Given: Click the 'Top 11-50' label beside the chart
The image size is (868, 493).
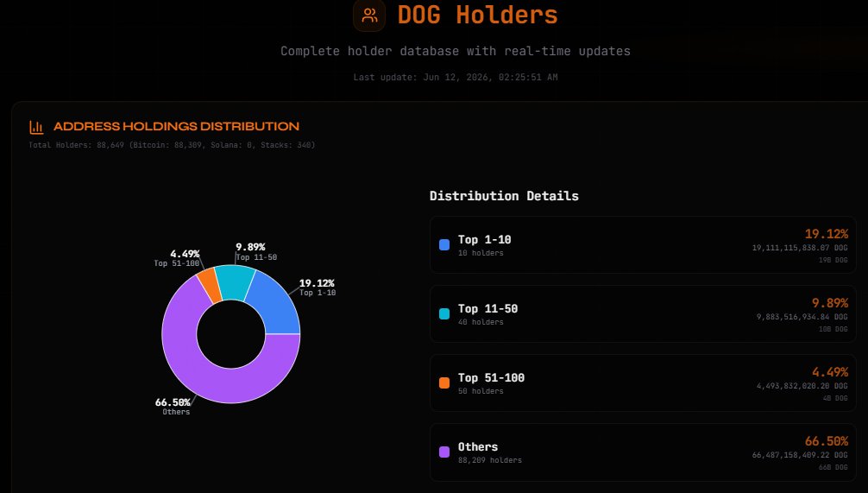Looking at the screenshot, I should coord(256,257).
